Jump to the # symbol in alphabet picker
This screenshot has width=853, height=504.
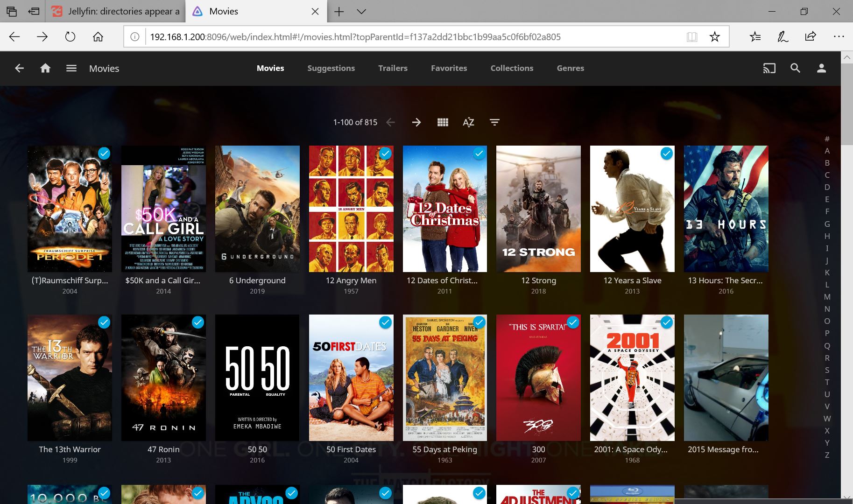point(827,139)
